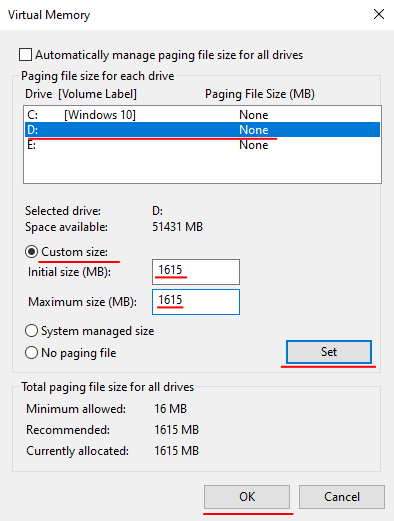394x521 pixels.
Task: Select the No paging file option
Action: (x=31, y=353)
